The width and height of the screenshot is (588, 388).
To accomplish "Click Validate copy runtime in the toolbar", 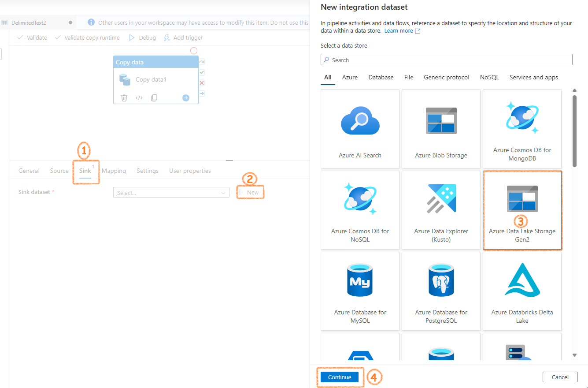I will coord(87,37).
